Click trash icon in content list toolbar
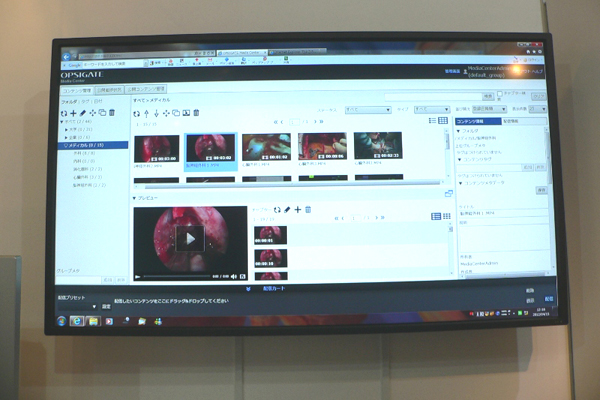The width and height of the screenshot is (600, 400). 196,113
